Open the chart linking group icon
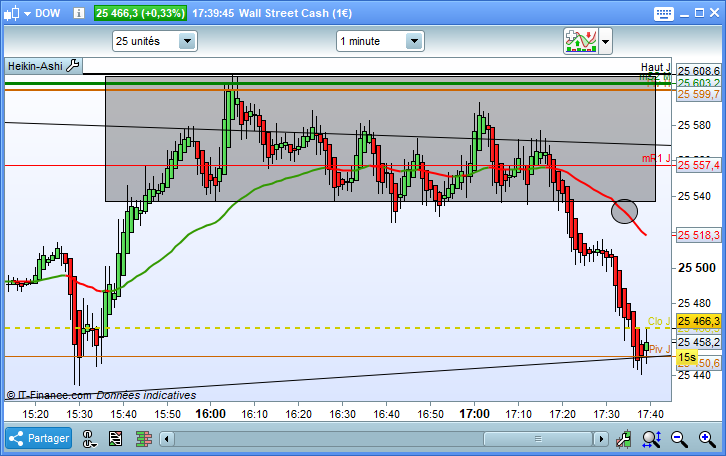The width and height of the screenshot is (726, 456). pyautogui.click(x=89, y=438)
